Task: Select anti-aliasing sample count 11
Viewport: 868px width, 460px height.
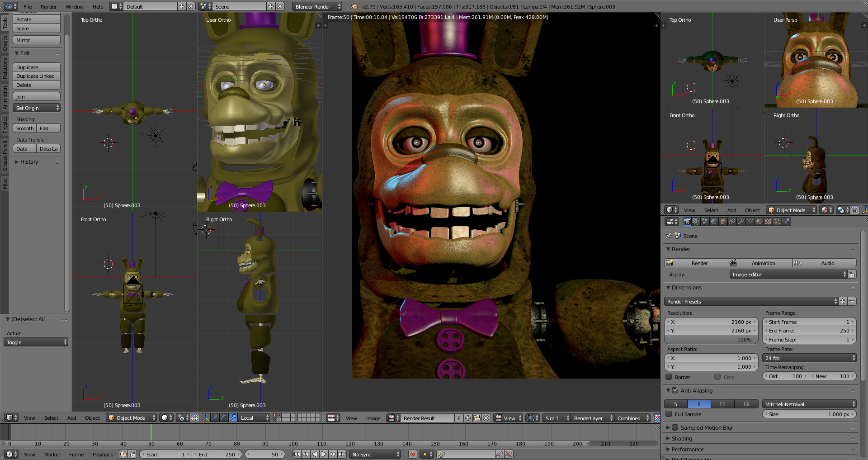Action: coord(722,404)
